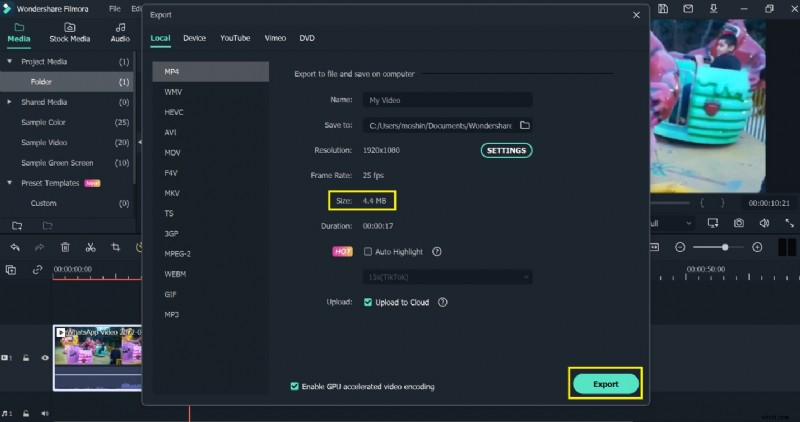Hide the video track using the eye icon
The image size is (800, 422).
(x=45, y=357)
